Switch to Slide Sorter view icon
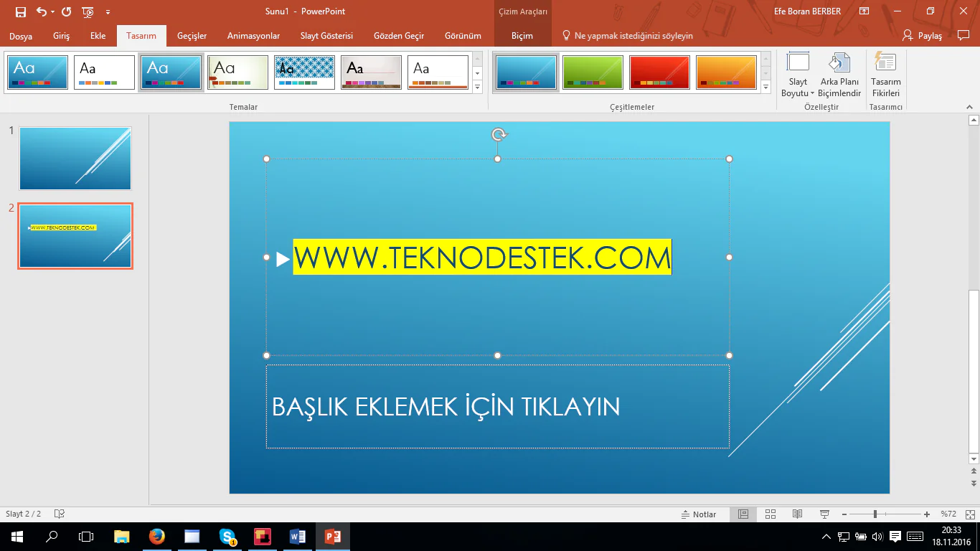The image size is (980, 551). click(x=771, y=514)
